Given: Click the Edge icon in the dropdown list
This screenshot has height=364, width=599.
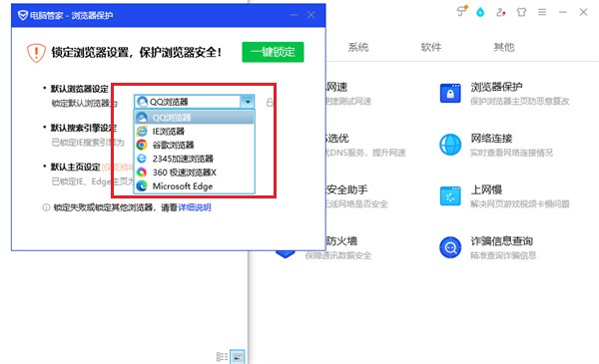Looking at the screenshot, I should 142,185.
